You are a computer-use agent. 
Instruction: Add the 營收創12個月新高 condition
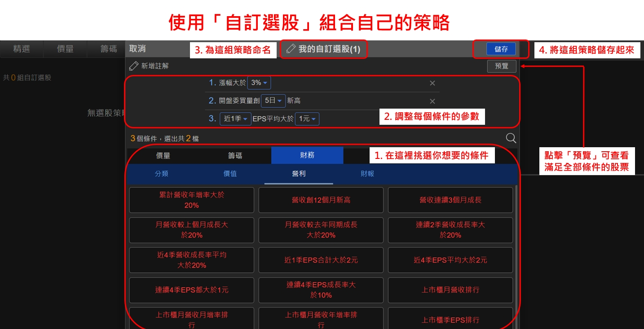(x=321, y=200)
